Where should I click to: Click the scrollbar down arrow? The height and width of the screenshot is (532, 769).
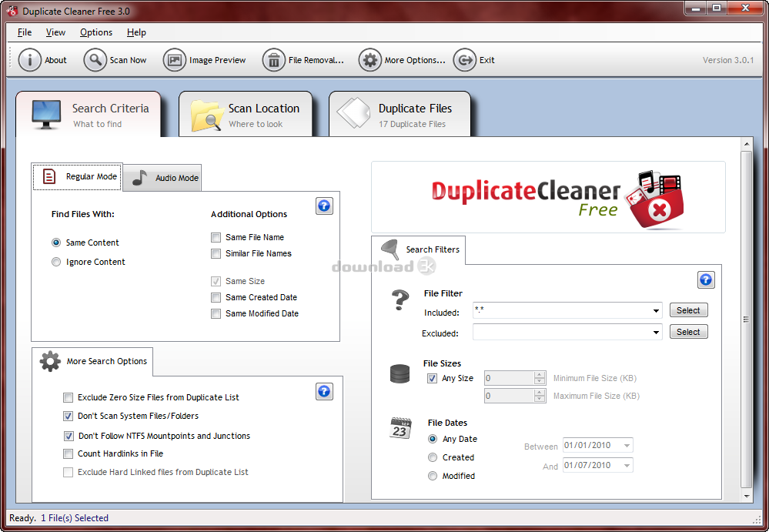746,496
